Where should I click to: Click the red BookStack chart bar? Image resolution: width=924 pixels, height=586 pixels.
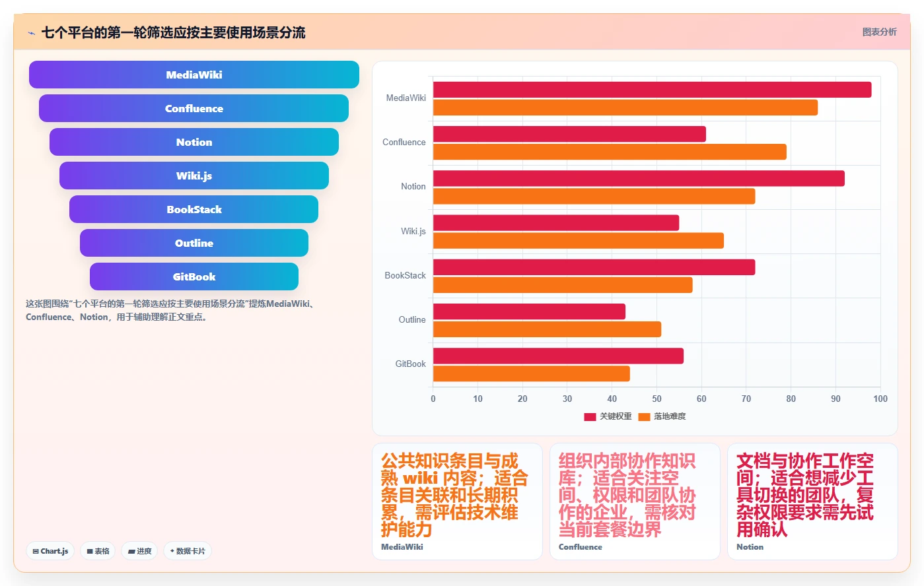594,267
